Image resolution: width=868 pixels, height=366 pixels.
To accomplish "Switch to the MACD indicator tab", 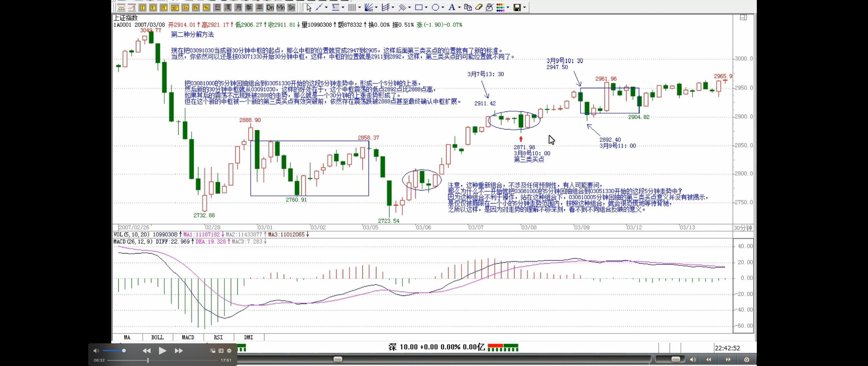I will (188, 337).
